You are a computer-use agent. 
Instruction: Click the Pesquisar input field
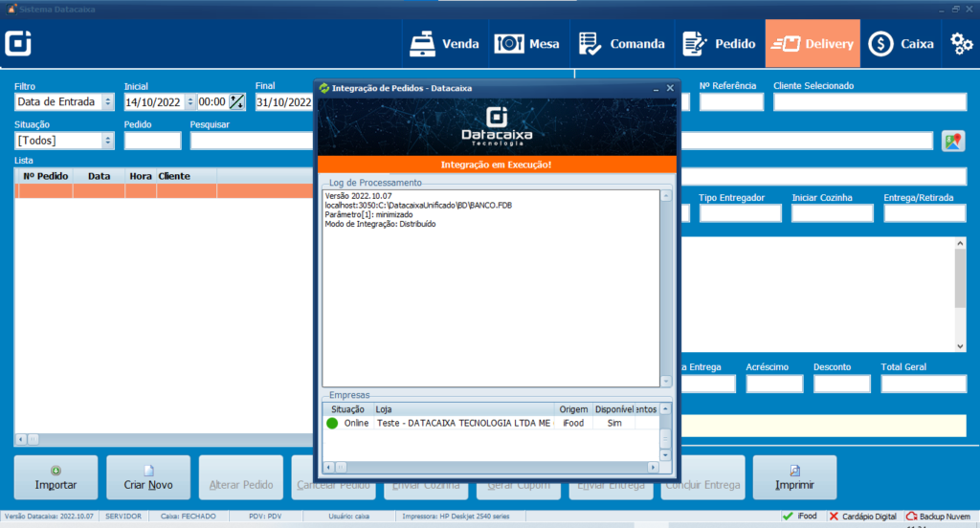pos(251,141)
